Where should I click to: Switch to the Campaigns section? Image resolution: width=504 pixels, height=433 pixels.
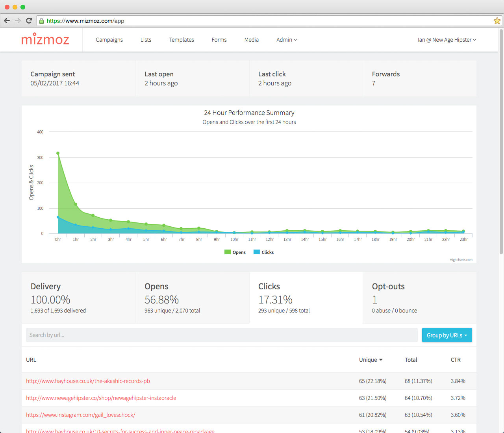tap(109, 40)
